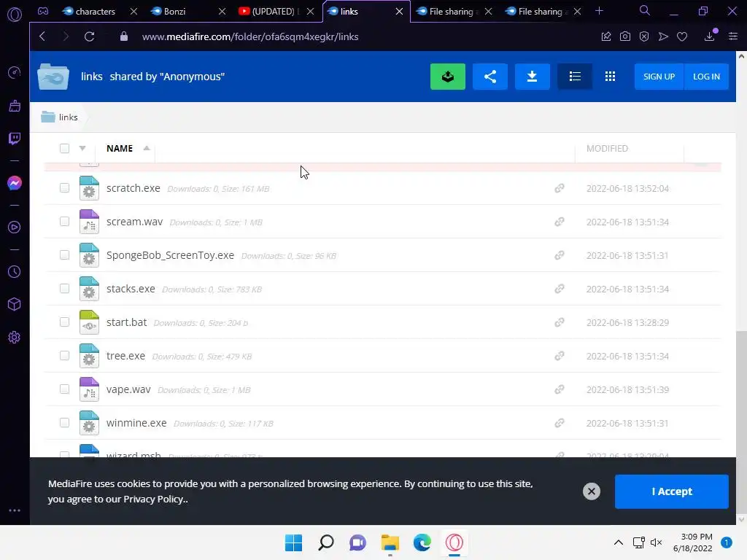Screen dimensions: 747x560
Task: Open selection dropdown arrow beside header checkbox
Action: point(82,148)
